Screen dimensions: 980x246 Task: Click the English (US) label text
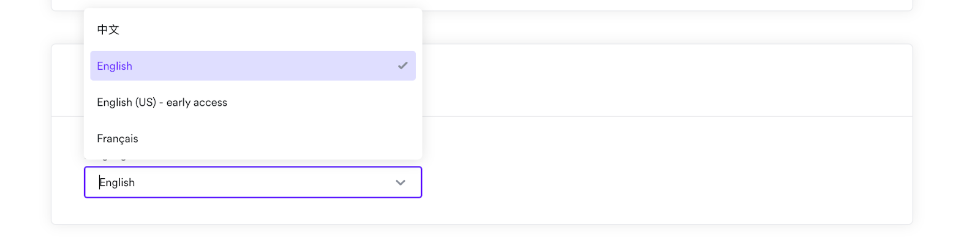tap(126, 102)
